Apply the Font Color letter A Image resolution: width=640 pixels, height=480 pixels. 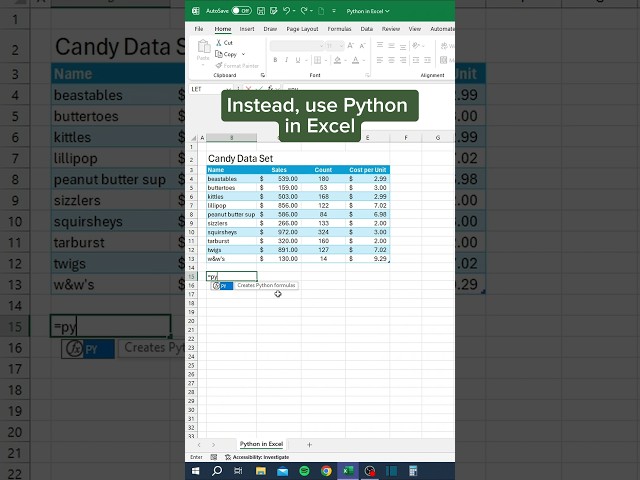click(356, 60)
